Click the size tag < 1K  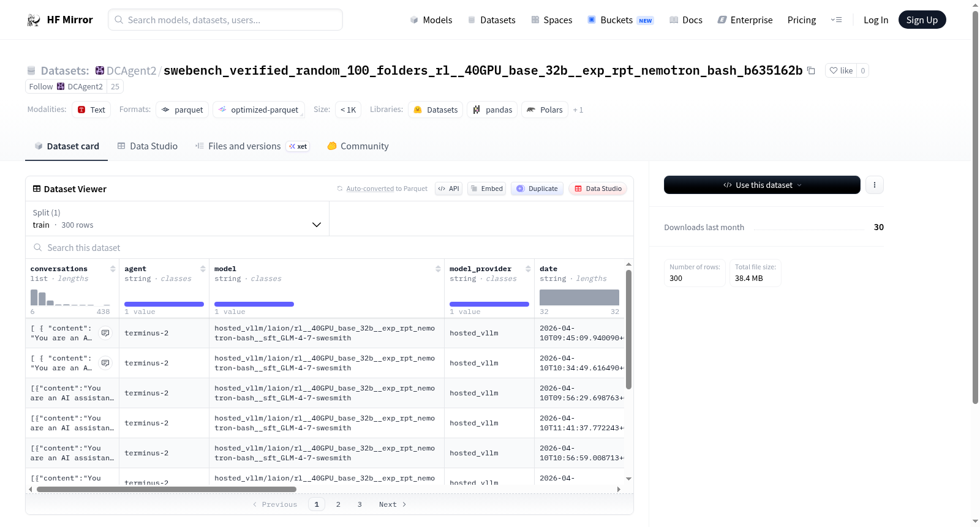tap(348, 110)
